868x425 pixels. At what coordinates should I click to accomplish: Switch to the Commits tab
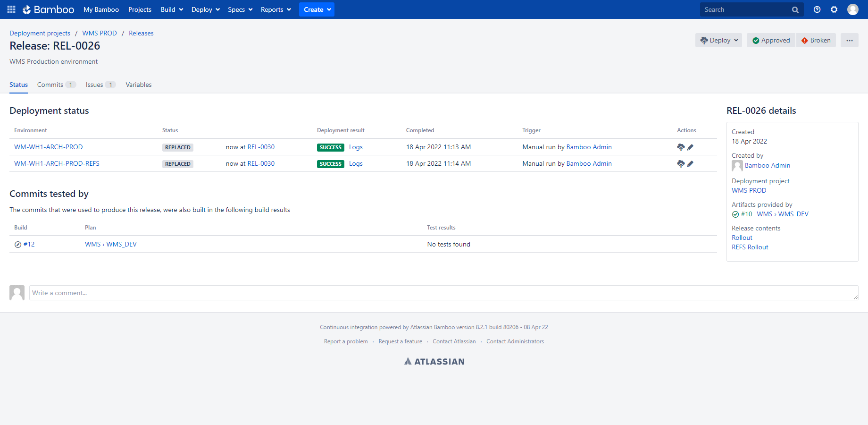pyautogui.click(x=56, y=85)
